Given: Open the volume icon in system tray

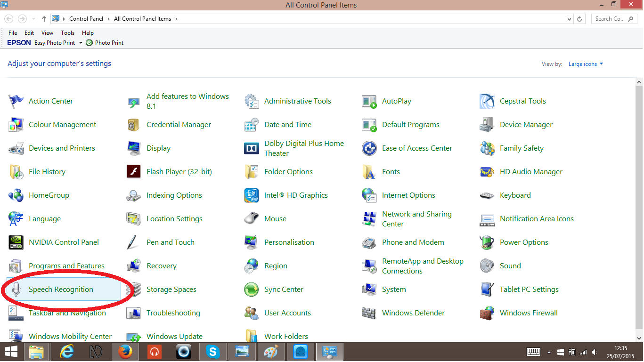Looking at the screenshot, I should [595, 352].
